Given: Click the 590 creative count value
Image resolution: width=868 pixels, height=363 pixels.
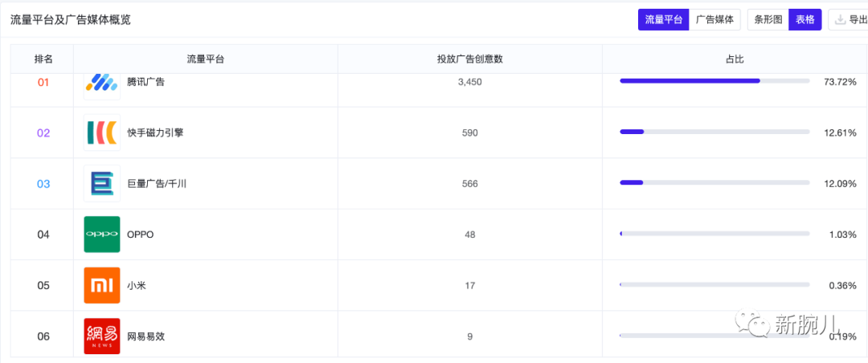Looking at the screenshot, I should click(x=470, y=133).
